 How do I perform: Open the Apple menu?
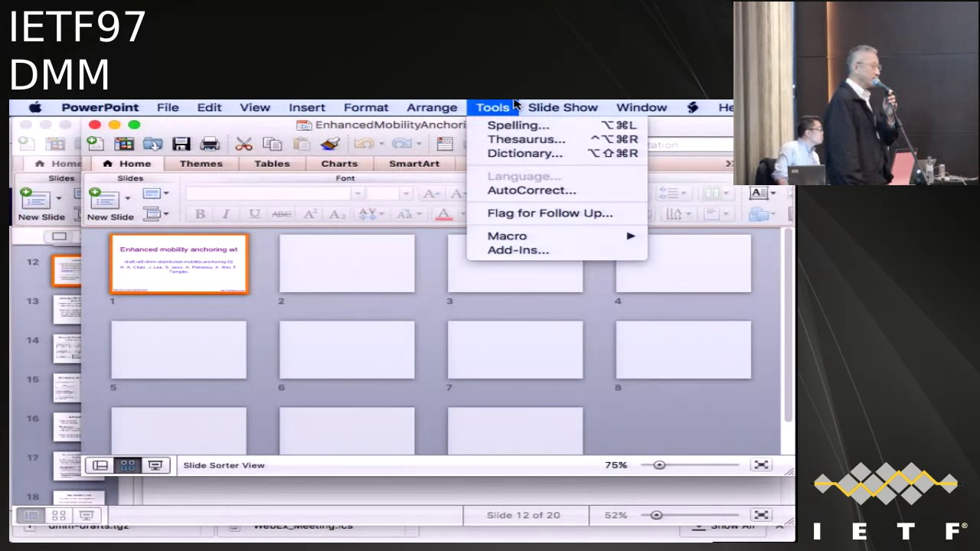[35, 107]
